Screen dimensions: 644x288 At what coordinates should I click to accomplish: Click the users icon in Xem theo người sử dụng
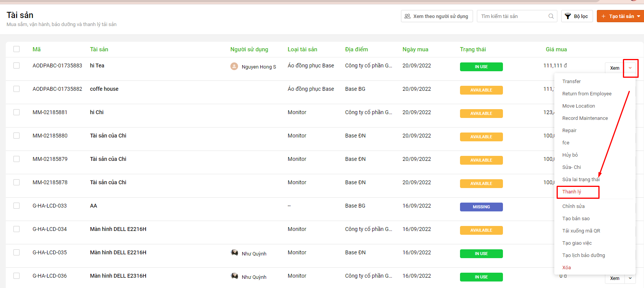[407, 16]
